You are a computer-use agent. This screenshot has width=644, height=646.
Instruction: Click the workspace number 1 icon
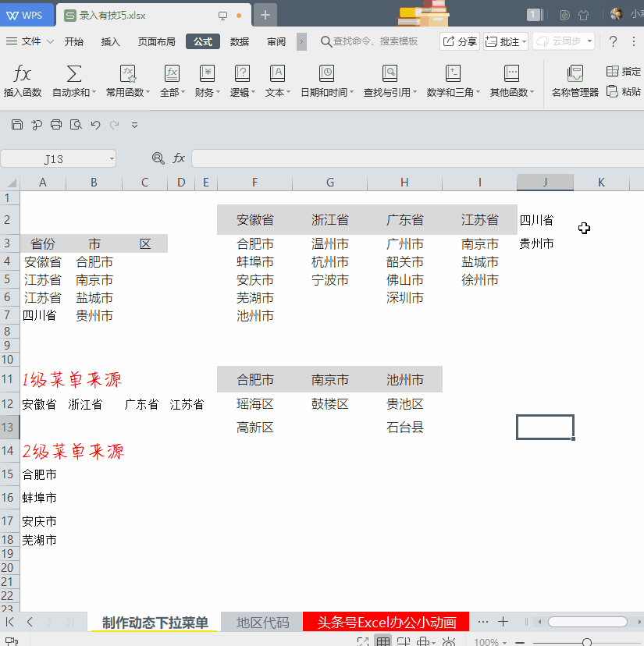[535, 16]
